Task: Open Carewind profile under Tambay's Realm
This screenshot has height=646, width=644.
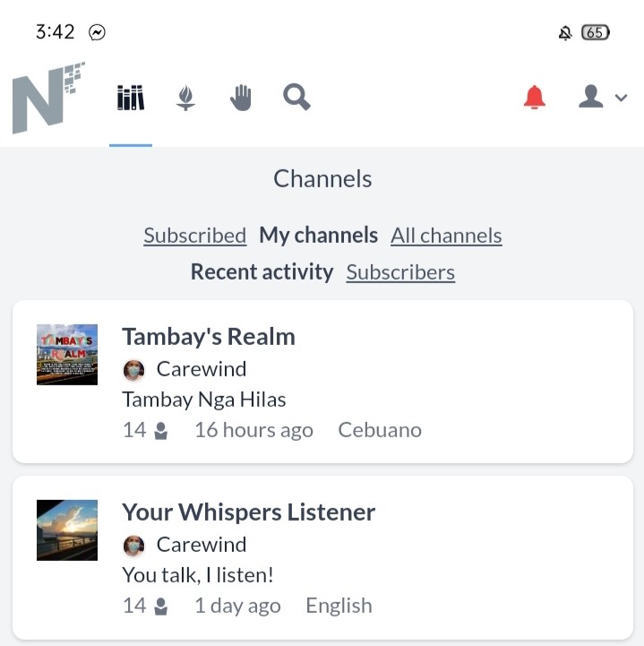Action: (202, 369)
